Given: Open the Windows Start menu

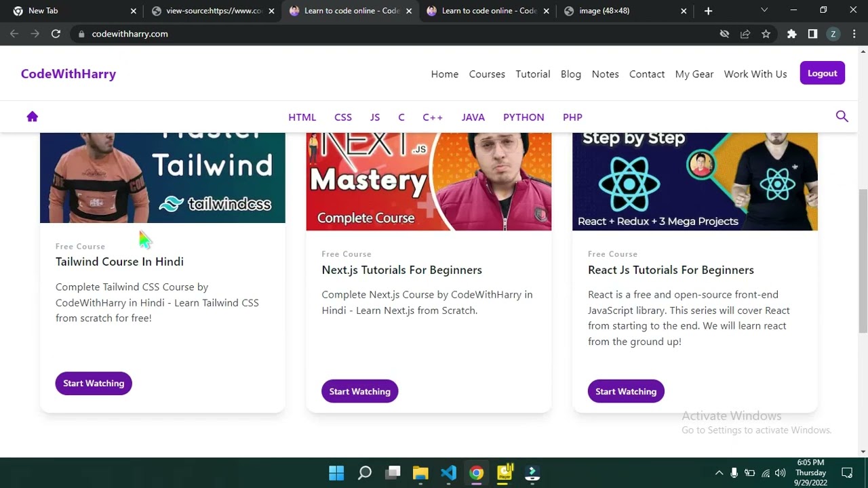Looking at the screenshot, I should pos(336,473).
